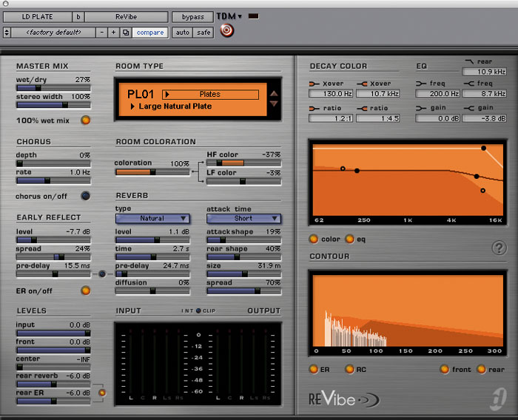518x420 pixels.
Task: Click the EQ rear shelf icon
Action: (x=469, y=61)
